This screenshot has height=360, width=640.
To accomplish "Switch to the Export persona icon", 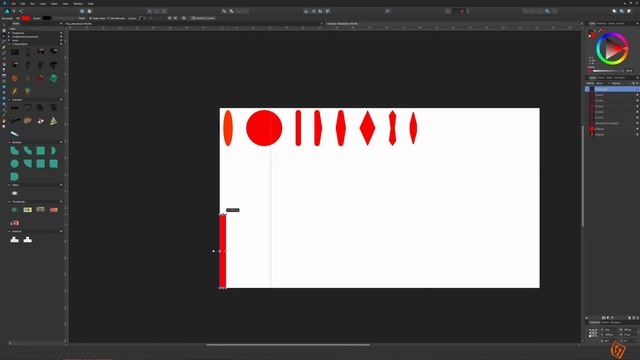I will [21, 11].
